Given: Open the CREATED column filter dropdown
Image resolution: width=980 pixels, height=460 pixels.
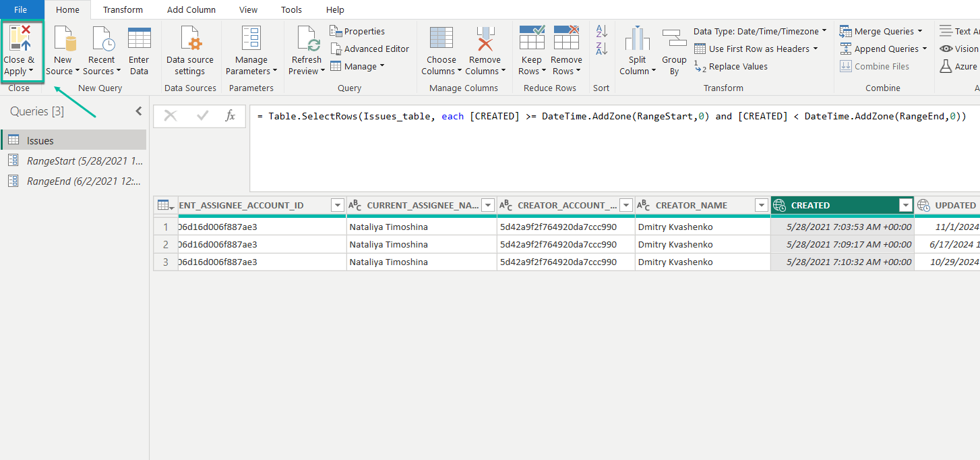Looking at the screenshot, I should click(x=905, y=206).
